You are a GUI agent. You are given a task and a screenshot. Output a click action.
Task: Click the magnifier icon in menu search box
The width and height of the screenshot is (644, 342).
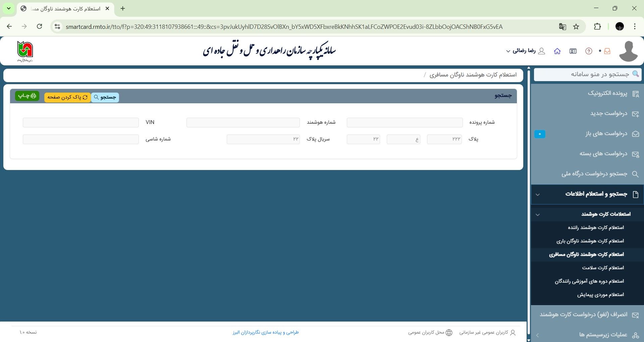(635, 74)
